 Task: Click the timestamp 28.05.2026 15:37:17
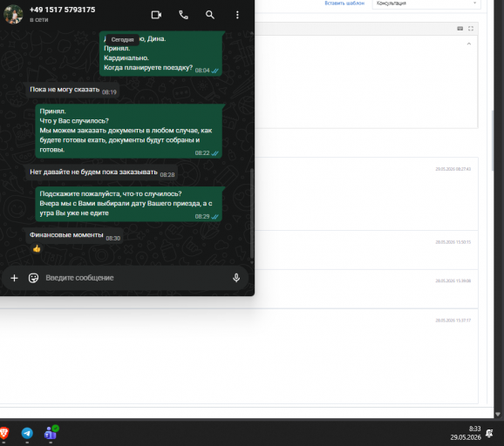(x=453, y=321)
